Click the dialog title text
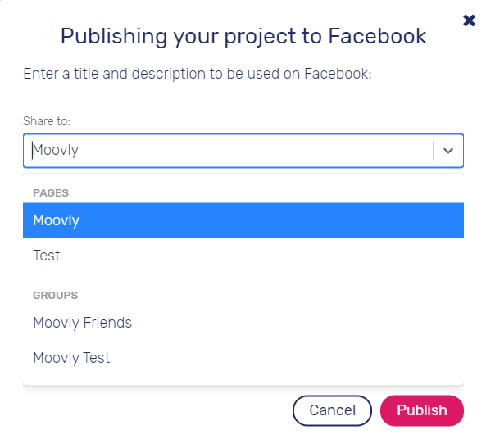Screen dimensions: 486x448 (243, 37)
